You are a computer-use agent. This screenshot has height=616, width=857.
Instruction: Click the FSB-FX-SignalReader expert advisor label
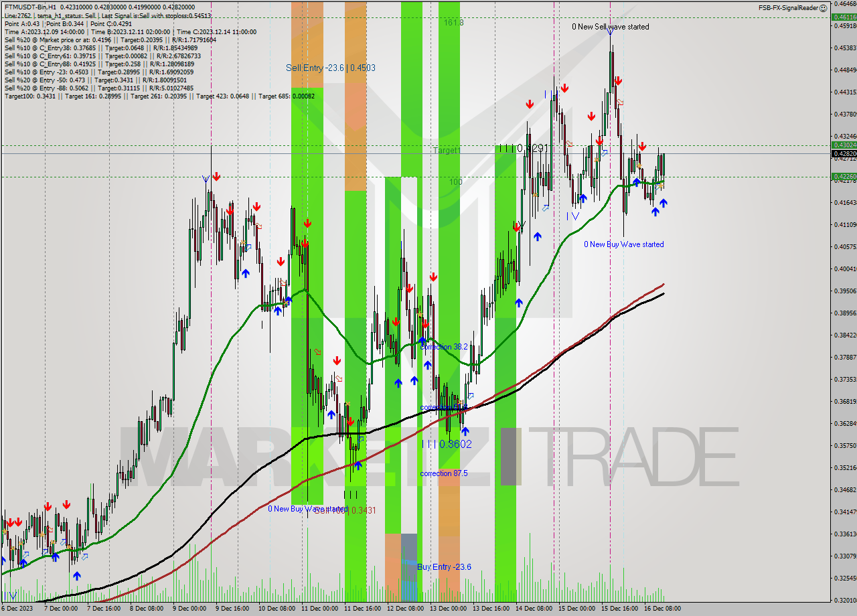click(x=789, y=8)
